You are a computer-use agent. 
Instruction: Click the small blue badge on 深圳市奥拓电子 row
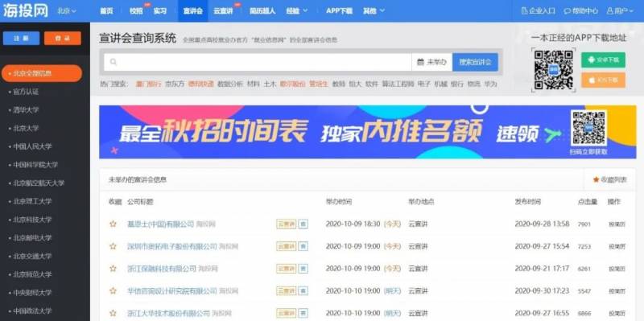[303, 246]
